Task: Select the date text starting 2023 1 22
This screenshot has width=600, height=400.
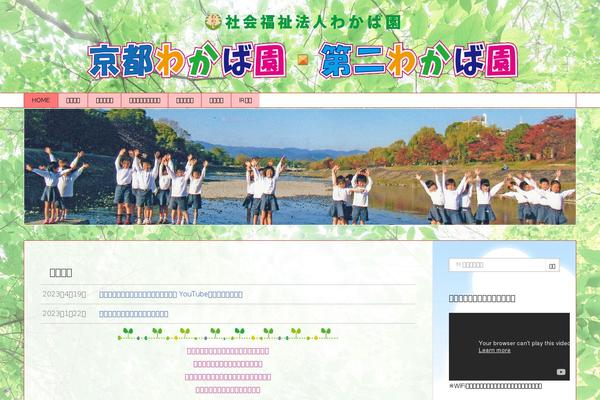Action: [x=64, y=314]
